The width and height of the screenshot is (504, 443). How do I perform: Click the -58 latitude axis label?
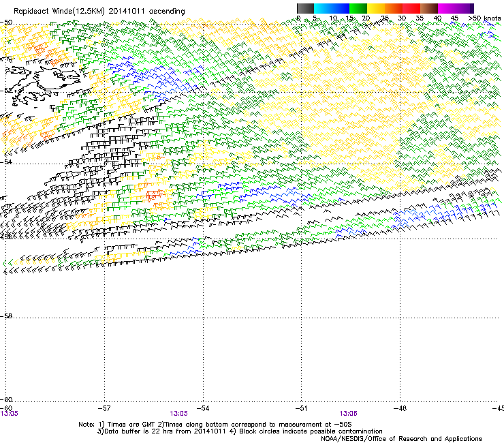pyautogui.click(x=6, y=316)
